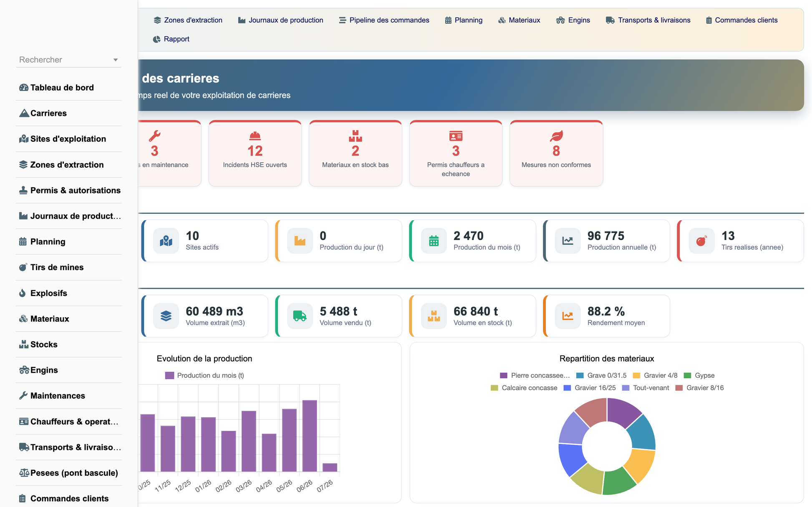Open Journaux de production sidebar entry
The image size is (812, 507).
point(69,216)
